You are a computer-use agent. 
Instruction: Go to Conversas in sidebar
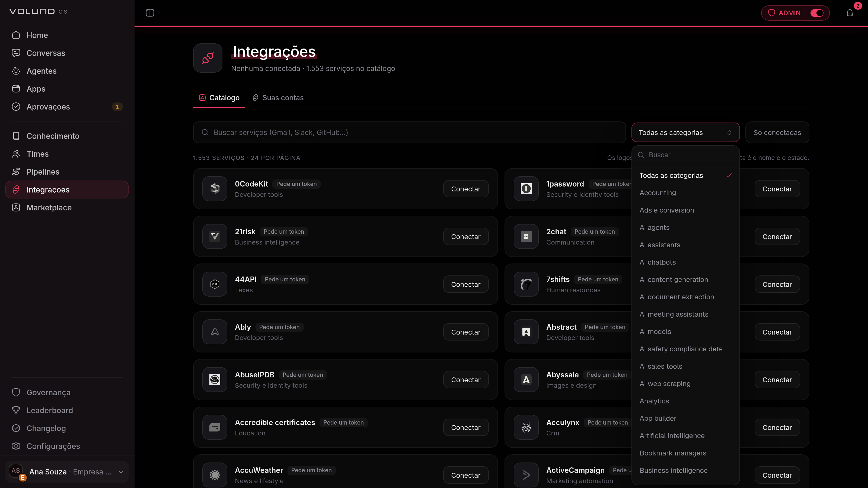[x=67, y=53]
